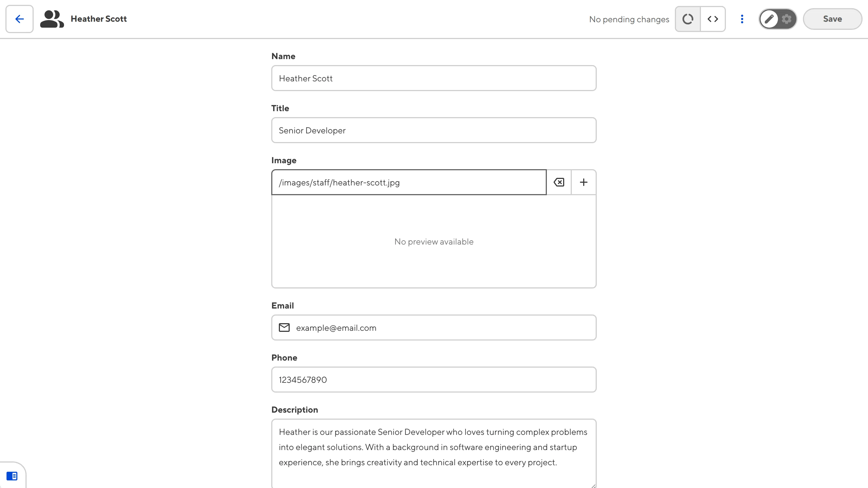Switch the editing toggle to pencil mode

click(x=769, y=19)
